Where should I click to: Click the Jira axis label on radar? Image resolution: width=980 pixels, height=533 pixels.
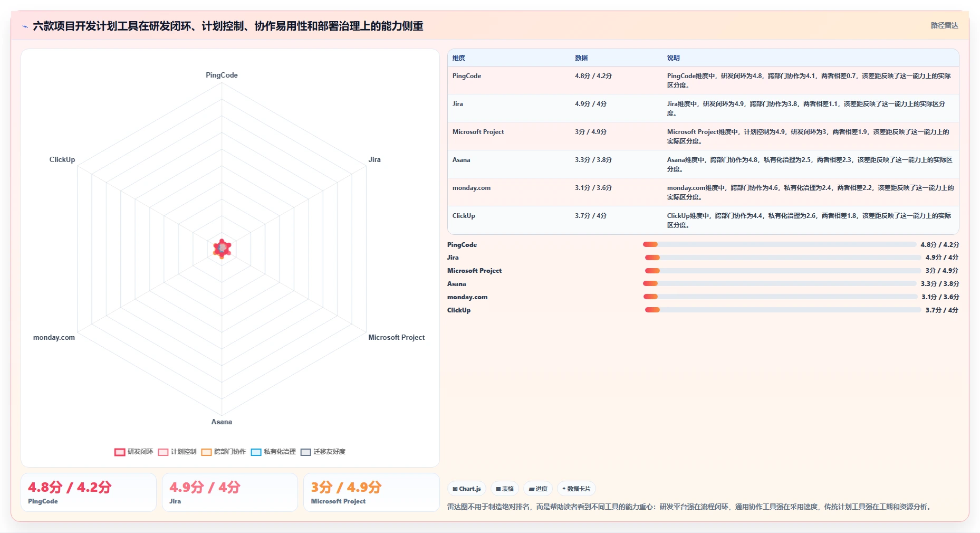point(374,159)
